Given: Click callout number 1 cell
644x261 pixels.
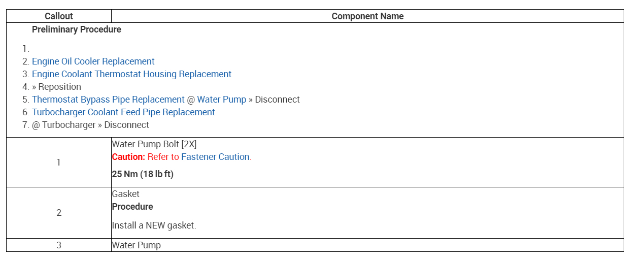Looking at the screenshot, I should pyautogui.click(x=59, y=162).
